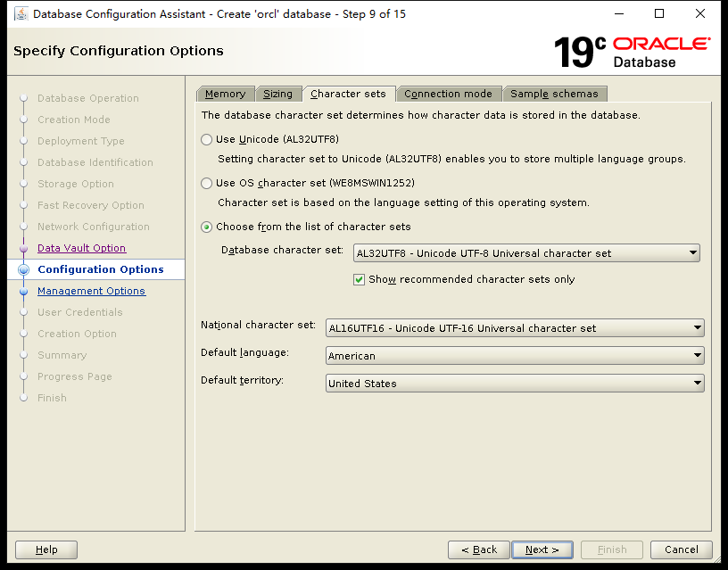Click the Oracle 19c Database logo
The width and height of the screenshot is (728, 570).
[x=632, y=52]
